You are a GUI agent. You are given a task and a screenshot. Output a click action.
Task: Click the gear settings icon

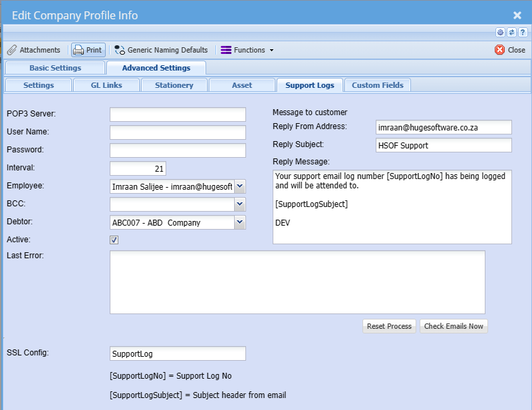coord(501,32)
